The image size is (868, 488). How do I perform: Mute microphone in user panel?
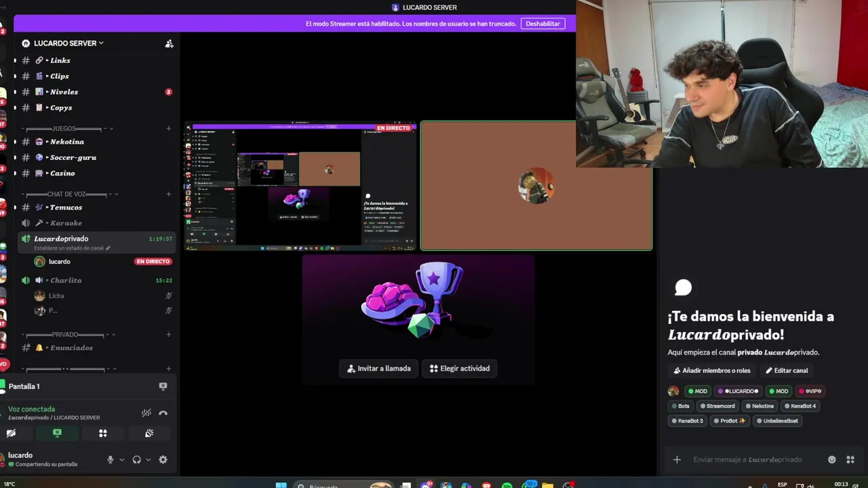click(111, 460)
